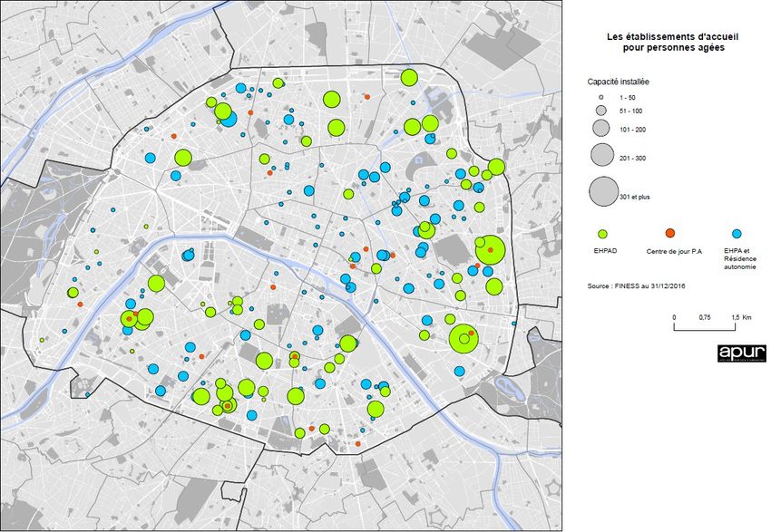Select the 101 - 200 capacity legend circle
The height and width of the screenshot is (532, 771).
600,130
